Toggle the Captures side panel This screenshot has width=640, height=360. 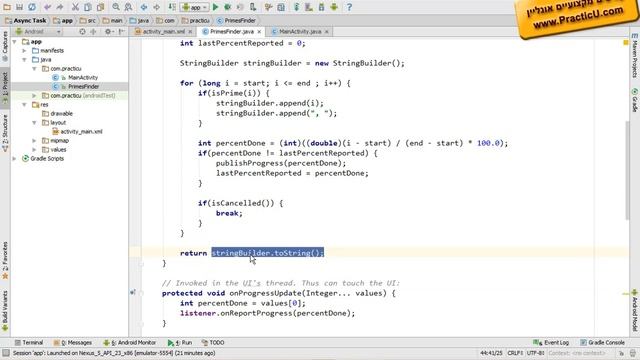pyautogui.click(x=5, y=46)
